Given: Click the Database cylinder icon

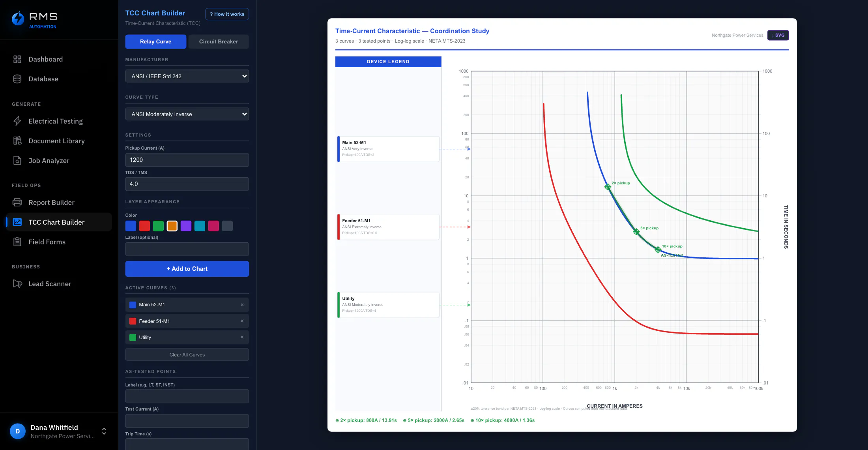Looking at the screenshot, I should click(x=17, y=79).
